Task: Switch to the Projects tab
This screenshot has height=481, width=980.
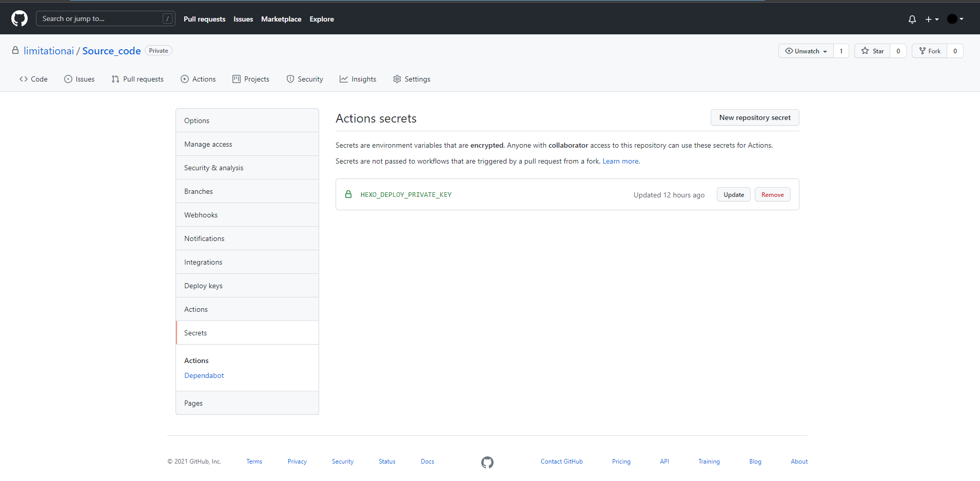Action: 251,79
